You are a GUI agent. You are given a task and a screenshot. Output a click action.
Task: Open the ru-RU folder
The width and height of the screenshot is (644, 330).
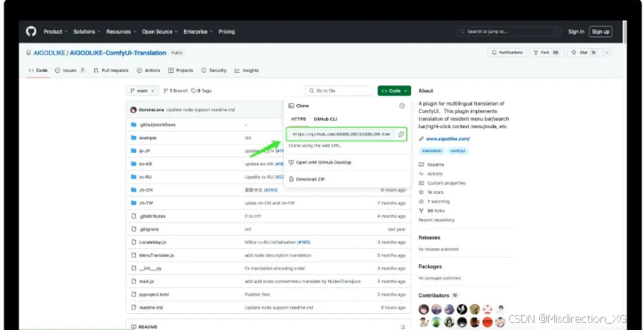(x=145, y=177)
